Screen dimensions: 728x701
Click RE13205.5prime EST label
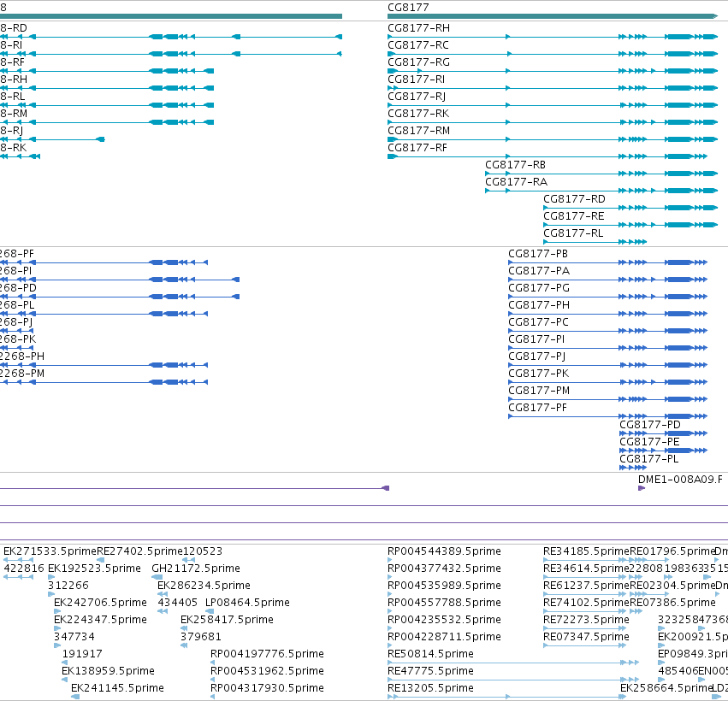point(431,688)
